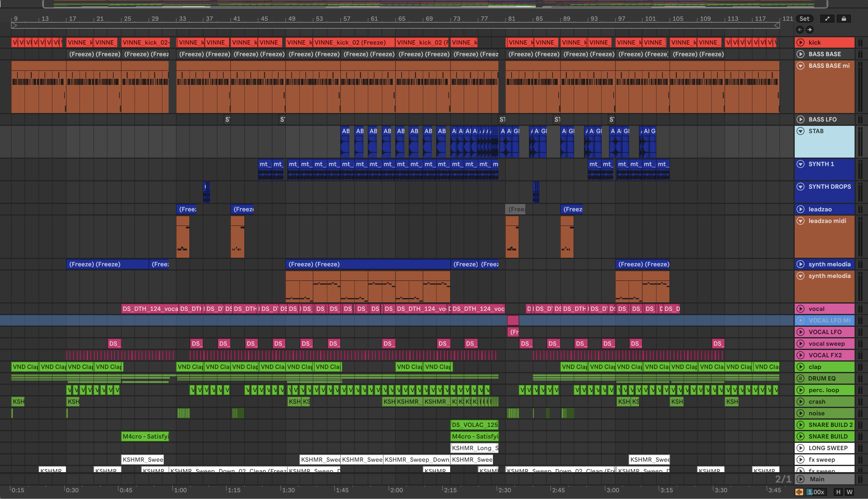Screen dimensions: 868x499
Task: Click the 1.00x zoom factor field
Action: coord(816,492)
